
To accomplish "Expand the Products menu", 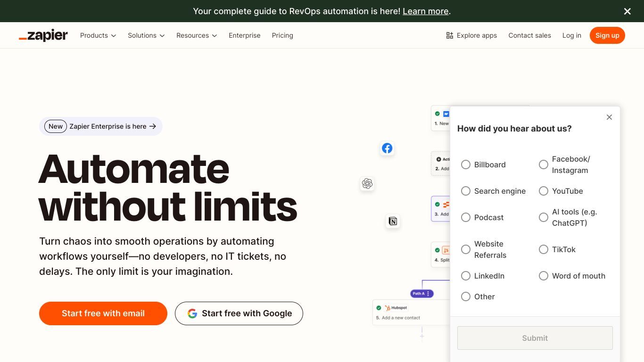I will [98, 35].
